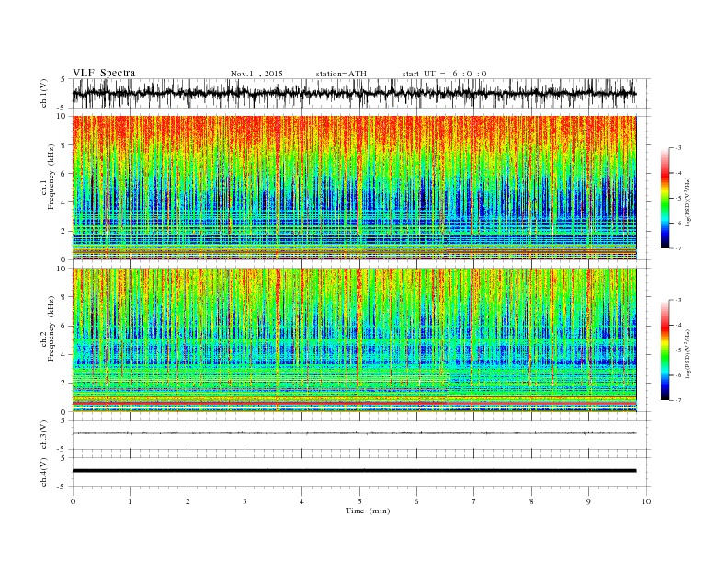Click the ch.1 spectrogram color scale bar
The image size is (728, 563).
[665, 198]
